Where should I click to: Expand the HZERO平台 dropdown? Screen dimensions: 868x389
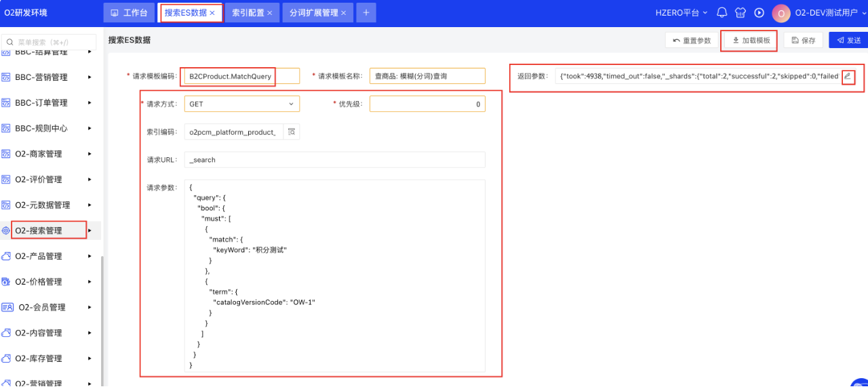coord(681,13)
